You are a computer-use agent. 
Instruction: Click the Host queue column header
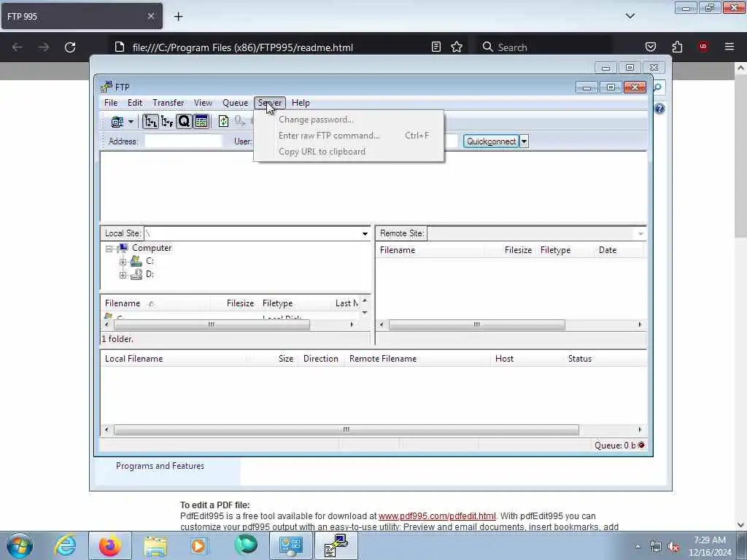click(x=527, y=359)
